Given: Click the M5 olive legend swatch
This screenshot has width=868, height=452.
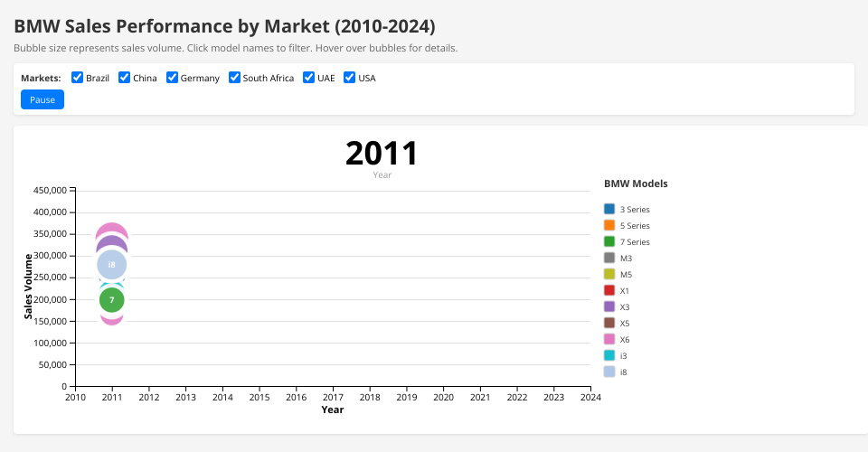Looking at the screenshot, I should 609,274.
